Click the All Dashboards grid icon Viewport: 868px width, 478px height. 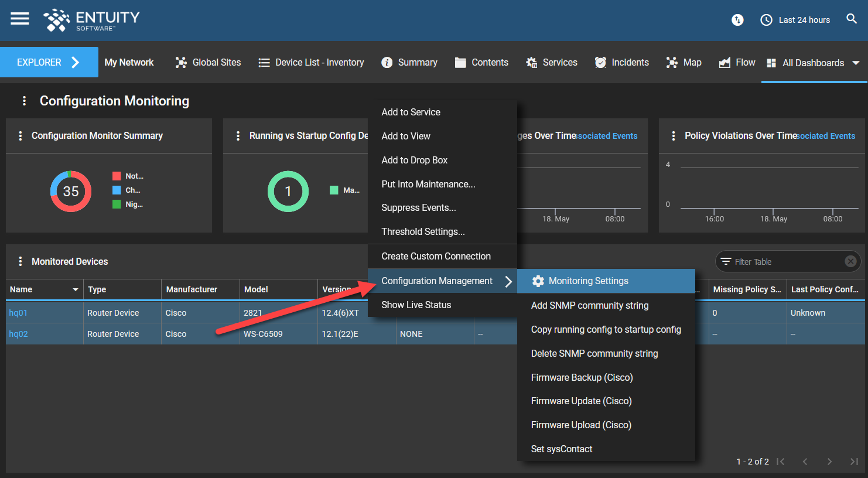pos(771,63)
